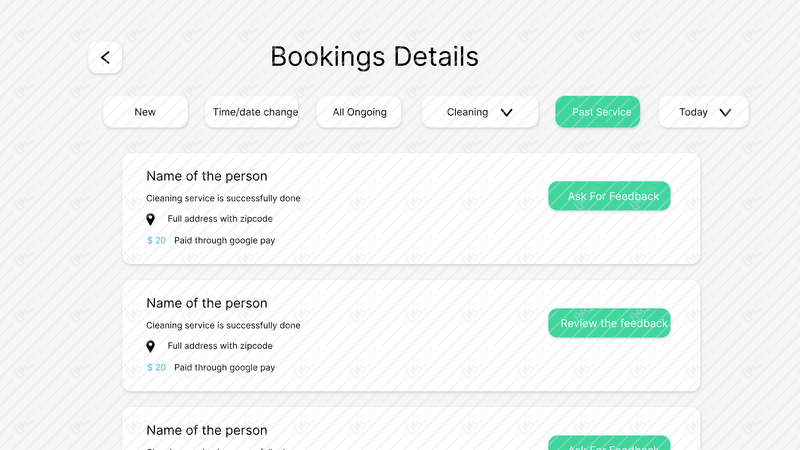Click the $ 20 amount in the second card
Image resolution: width=800 pixels, height=450 pixels.
tap(156, 367)
